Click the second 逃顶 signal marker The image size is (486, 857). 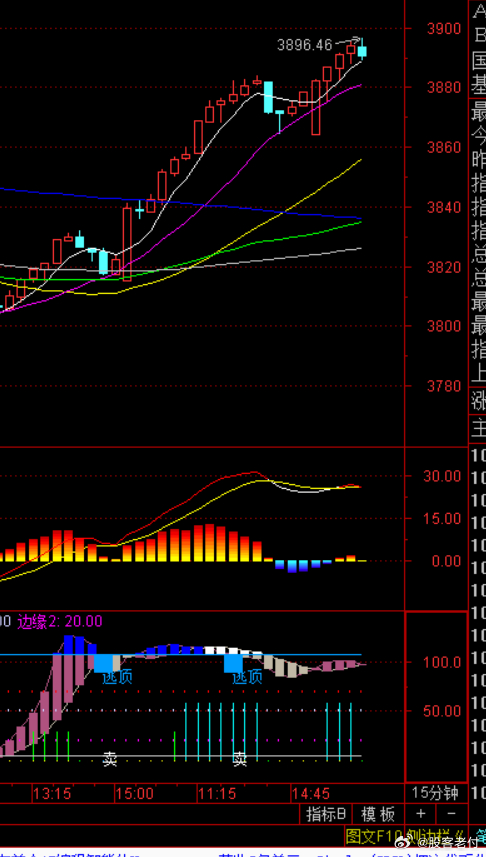[x=247, y=677]
